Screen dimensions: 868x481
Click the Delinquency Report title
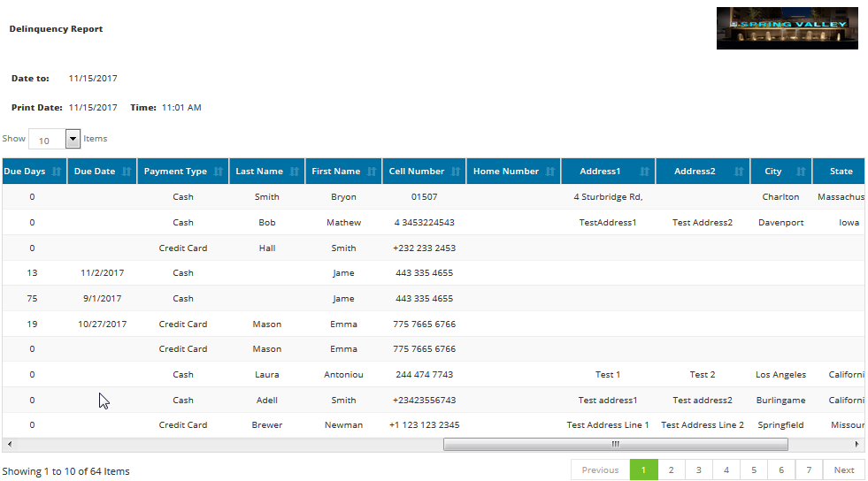pyautogui.click(x=56, y=29)
